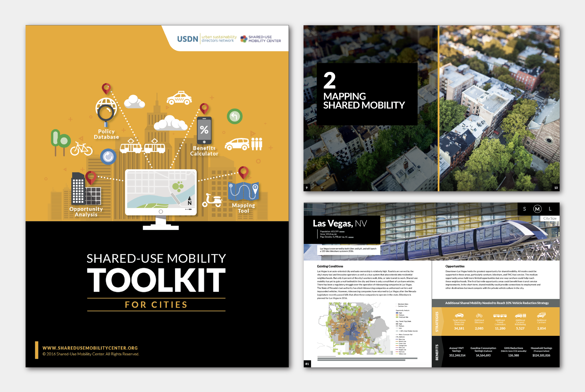Select the white bicycle icon on the cover
The image size is (585, 392).
tap(81, 149)
